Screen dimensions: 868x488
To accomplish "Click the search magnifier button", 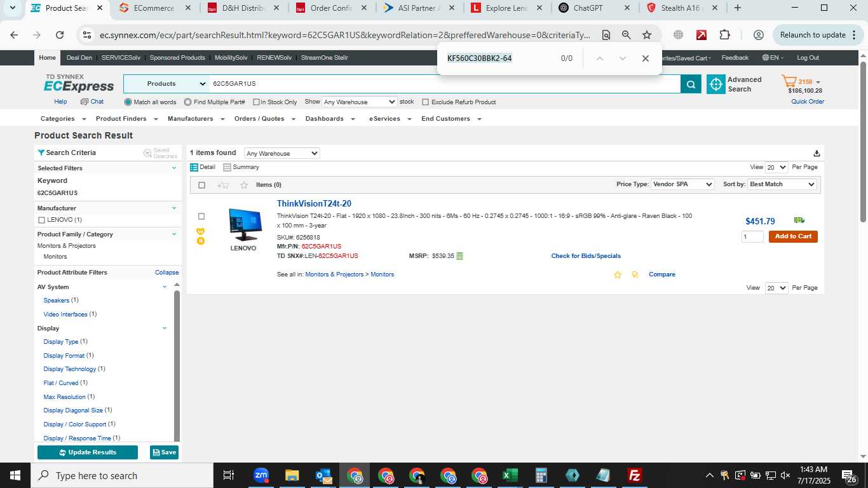I will tap(691, 84).
